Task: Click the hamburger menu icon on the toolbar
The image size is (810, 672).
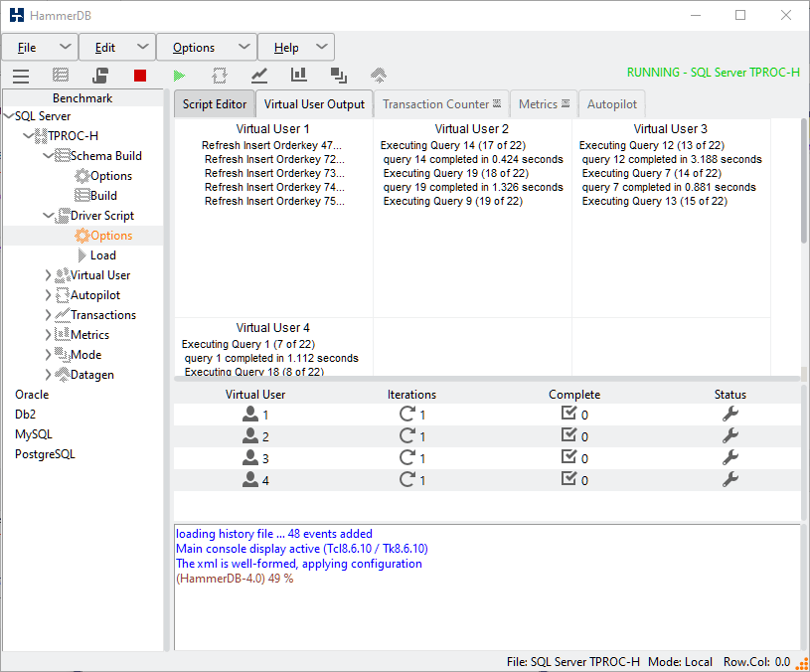Action: tap(20, 74)
